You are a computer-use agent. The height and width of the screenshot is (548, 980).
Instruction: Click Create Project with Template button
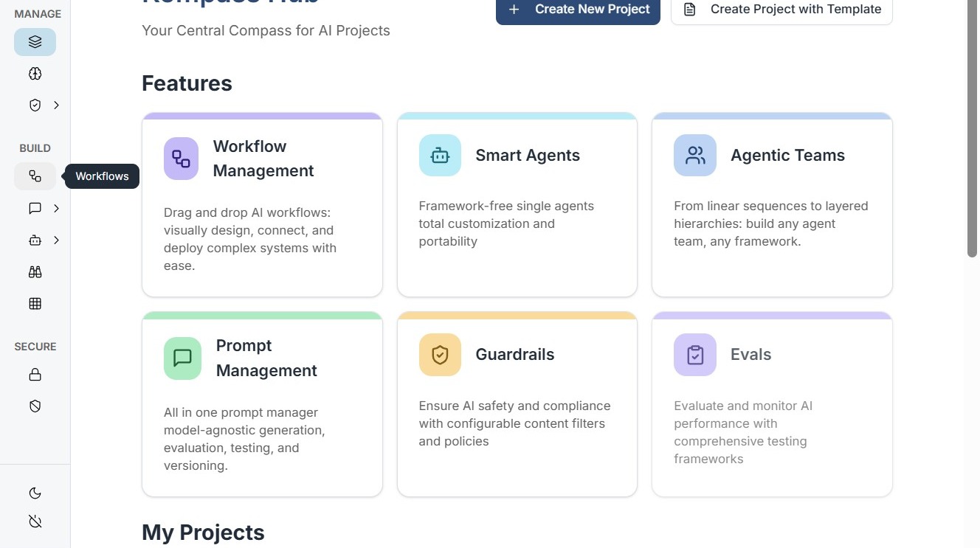click(x=781, y=10)
